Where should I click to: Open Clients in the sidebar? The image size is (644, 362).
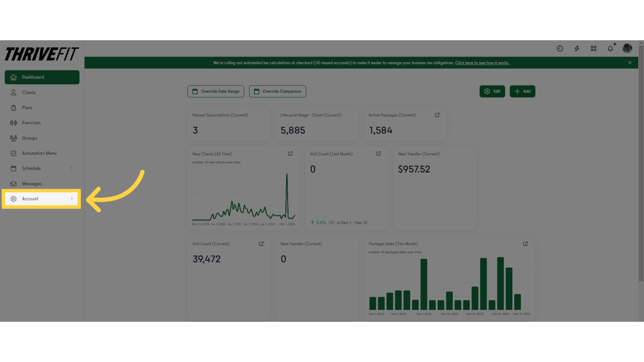(x=42, y=92)
